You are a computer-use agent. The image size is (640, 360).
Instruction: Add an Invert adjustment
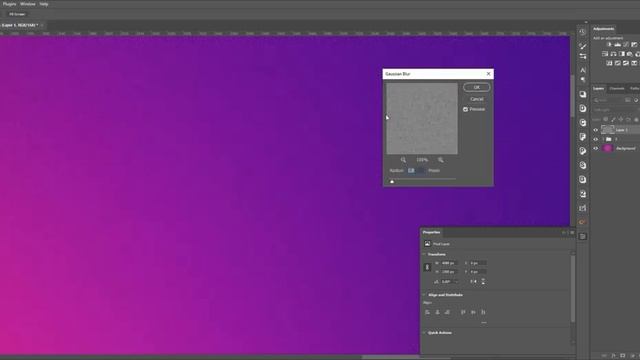pos(609,63)
